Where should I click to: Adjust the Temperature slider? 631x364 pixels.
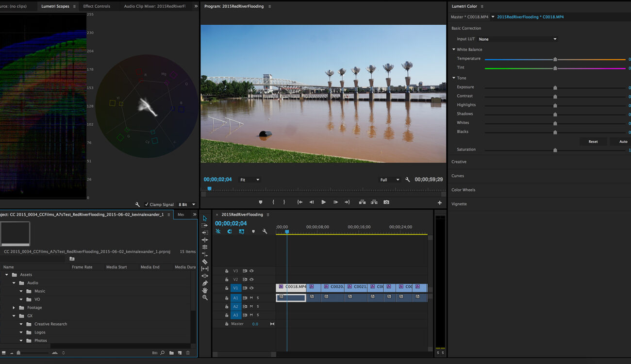[x=555, y=59]
